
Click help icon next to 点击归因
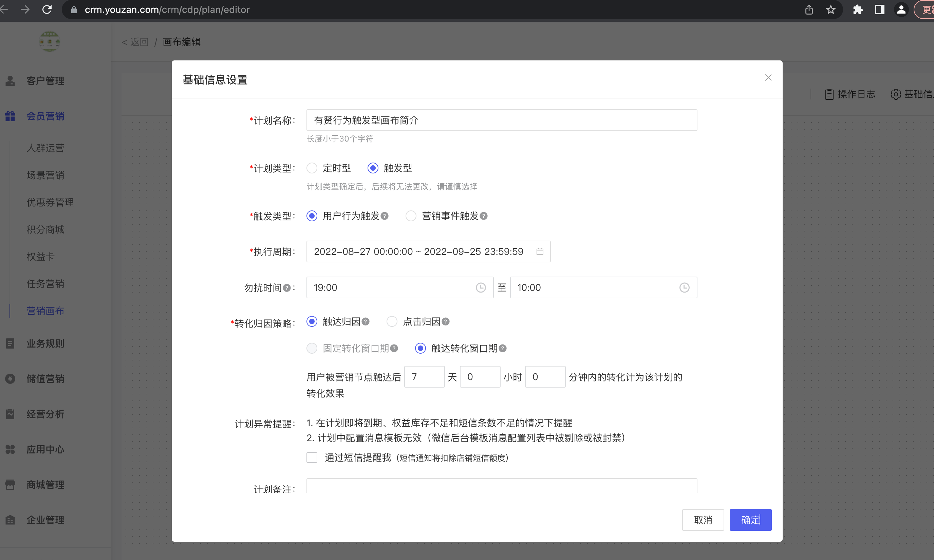click(446, 321)
